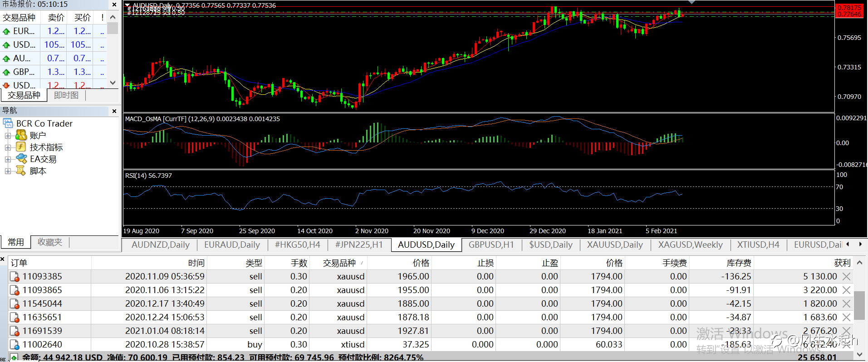Image resolution: width=868 pixels, height=362 pixels.
Task: Click the chart shift marker on top scale
Action: 691,2
